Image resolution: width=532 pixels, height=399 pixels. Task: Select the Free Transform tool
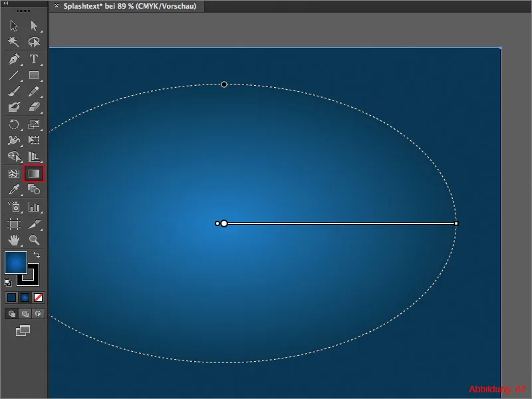tap(34, 140)
